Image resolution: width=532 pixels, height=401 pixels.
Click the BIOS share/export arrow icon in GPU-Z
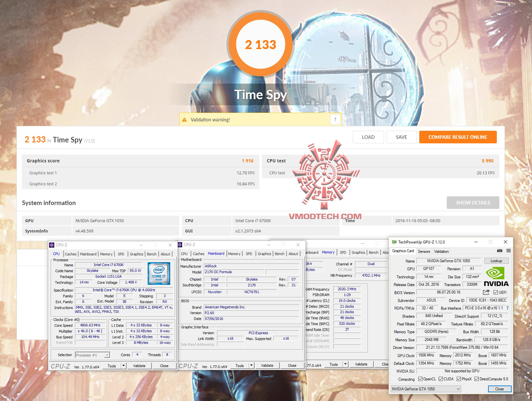tap(486, 292)
